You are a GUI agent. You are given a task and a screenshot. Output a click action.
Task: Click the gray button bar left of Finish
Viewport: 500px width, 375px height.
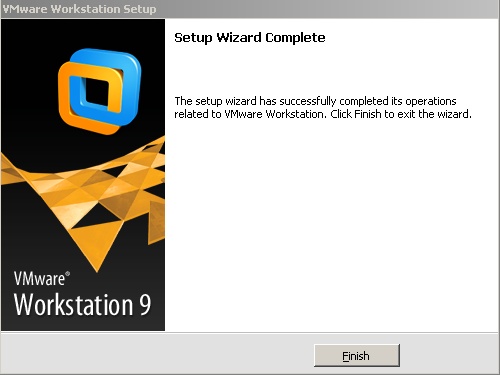pos(157,355)
